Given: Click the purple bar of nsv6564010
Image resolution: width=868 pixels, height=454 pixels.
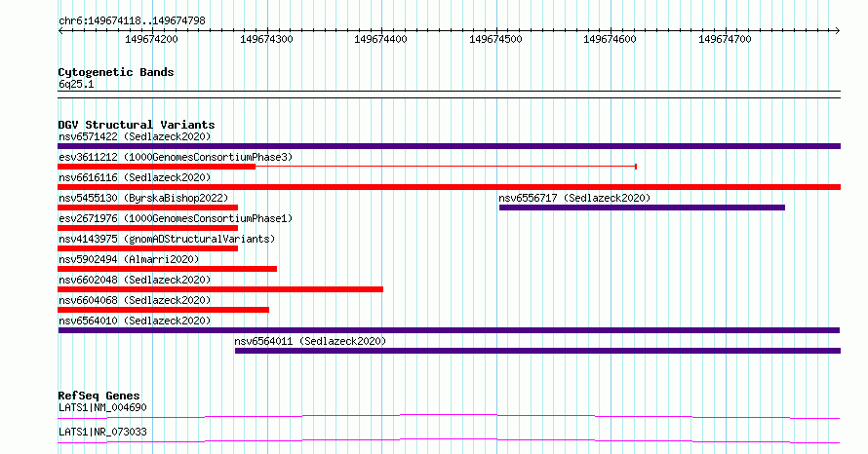Looking at the screenshot, I should click(449, 330).
